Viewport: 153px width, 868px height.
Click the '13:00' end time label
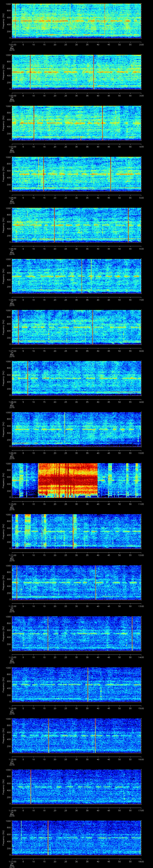pyautogui.click(x=141, y=606)
